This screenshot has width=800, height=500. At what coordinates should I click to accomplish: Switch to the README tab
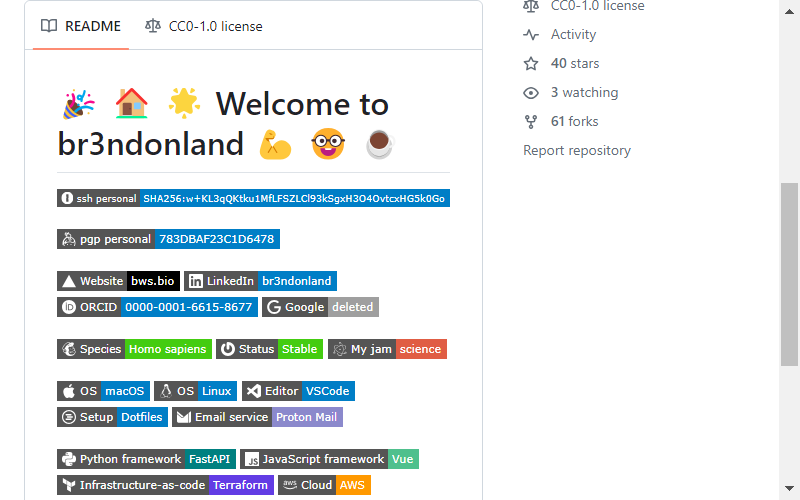(81, 27)
